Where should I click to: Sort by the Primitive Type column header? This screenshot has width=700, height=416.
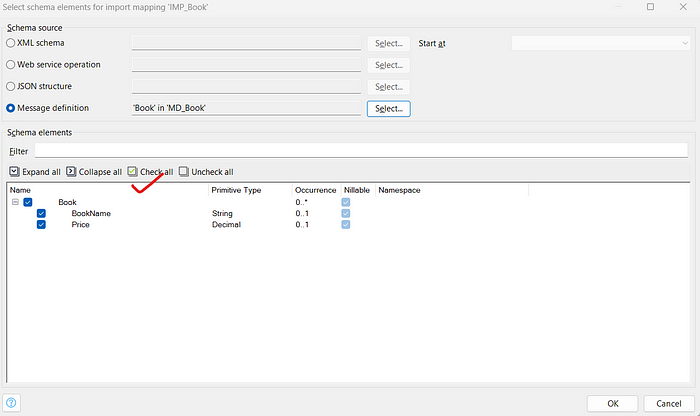coord(236,189)
